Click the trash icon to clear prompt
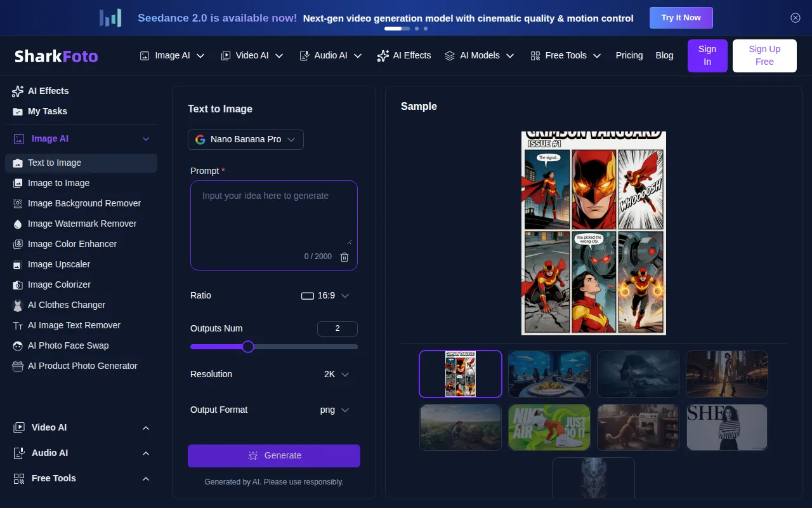This screenshot has height=508, width=812. pyautogui.click(x=344, y=257)
